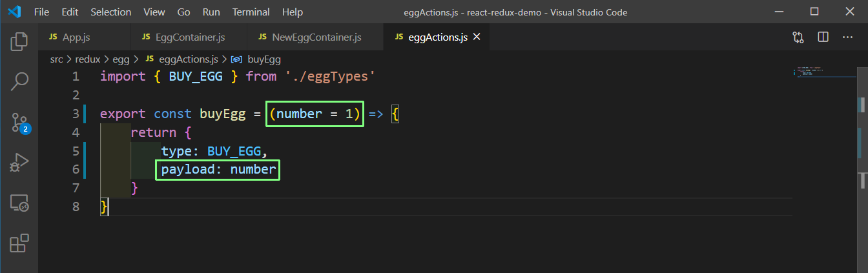This screenshot has width=868, height=273.
Task: Click line number 5 in gutter
Action: click(x=76, y=151)
